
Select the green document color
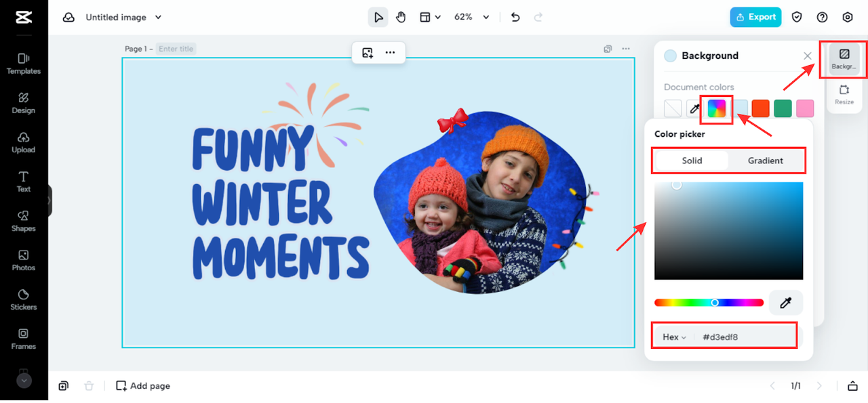(x=783, y=108)
